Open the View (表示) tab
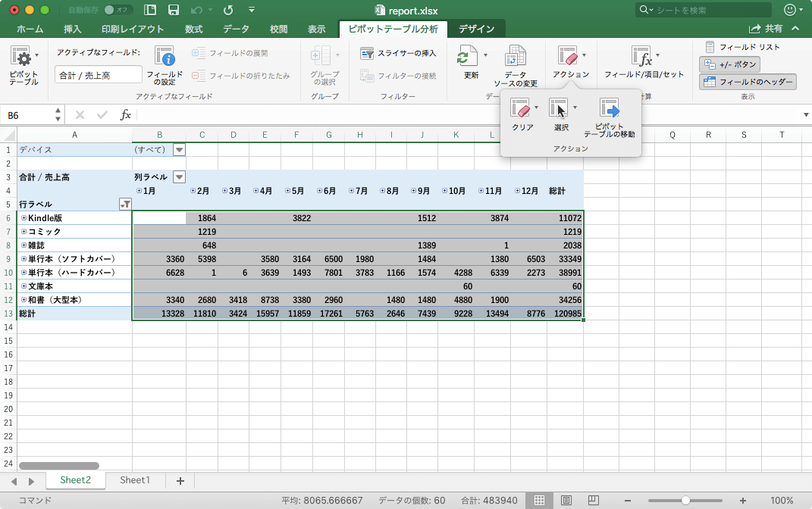 316,29
